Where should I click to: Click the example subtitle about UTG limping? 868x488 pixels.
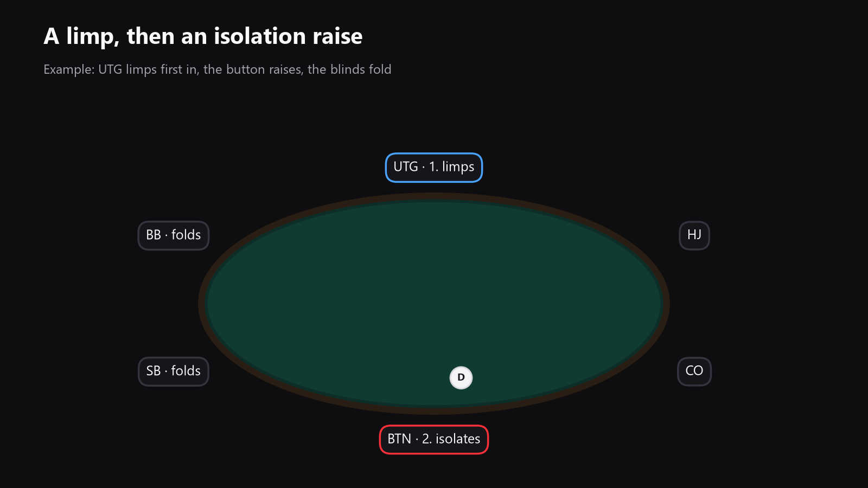[218, 70]
